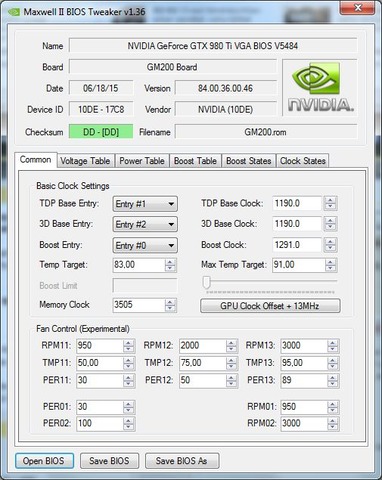The width and height of the screenshot is (382, 480).
Task: Open the Voltage Table tab
Action: (x=86, y=161)
